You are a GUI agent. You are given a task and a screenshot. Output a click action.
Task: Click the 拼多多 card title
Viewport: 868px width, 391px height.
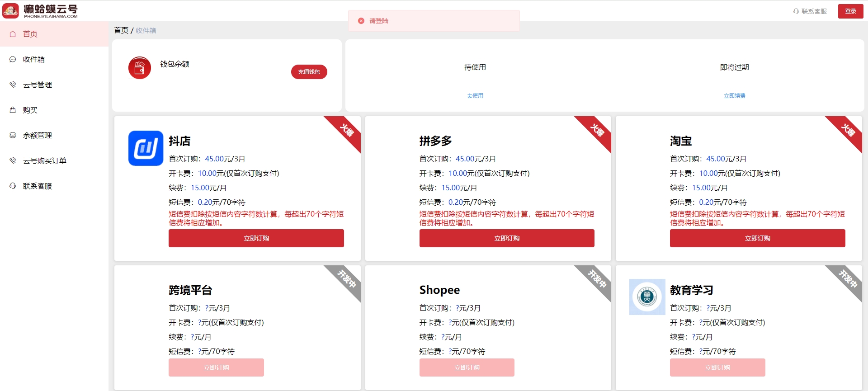pos(436,141)
